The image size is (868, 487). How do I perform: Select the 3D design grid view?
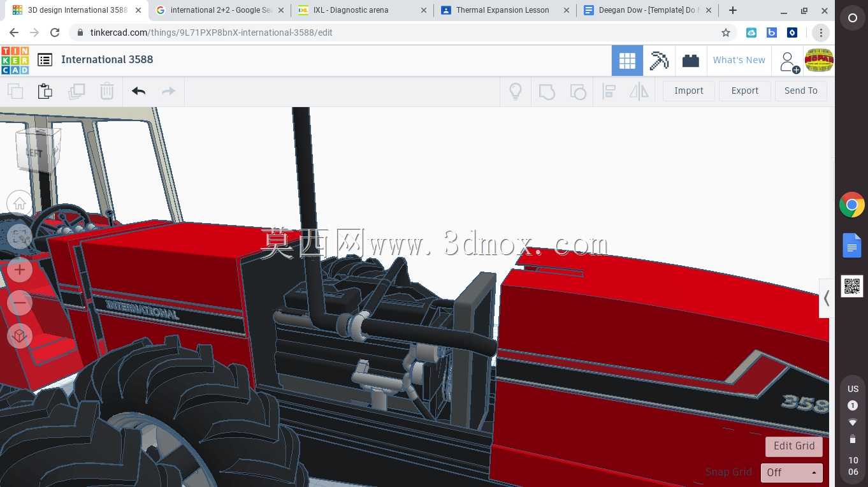pos(627,61)
